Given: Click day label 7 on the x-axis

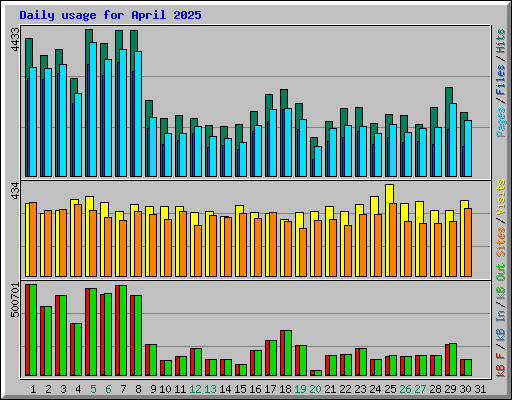Looking at the screenshot, I should tap(123, 389).
